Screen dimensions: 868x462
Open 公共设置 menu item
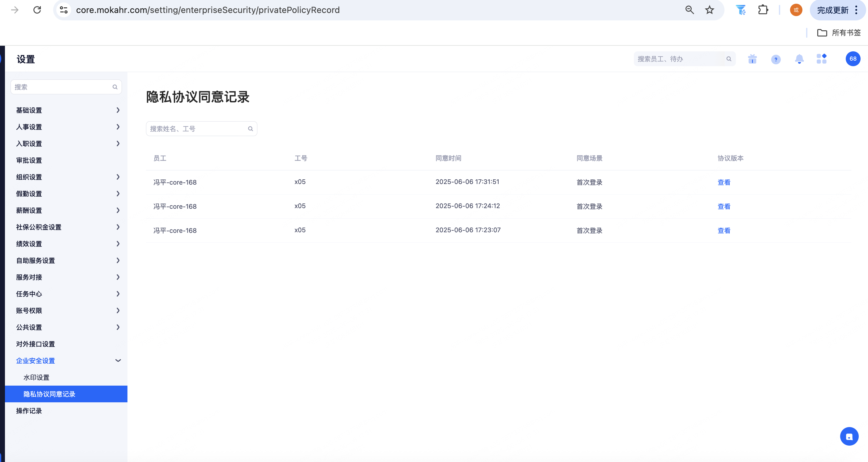click(66, 327)
